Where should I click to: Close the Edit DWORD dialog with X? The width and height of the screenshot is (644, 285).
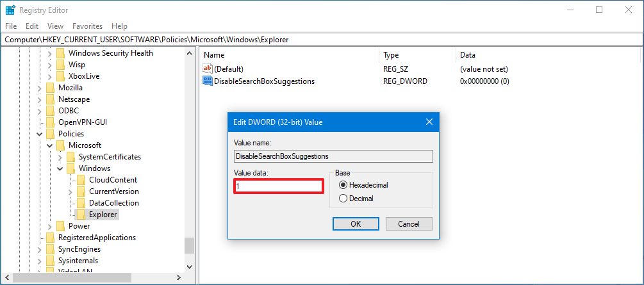pos(429,122)
